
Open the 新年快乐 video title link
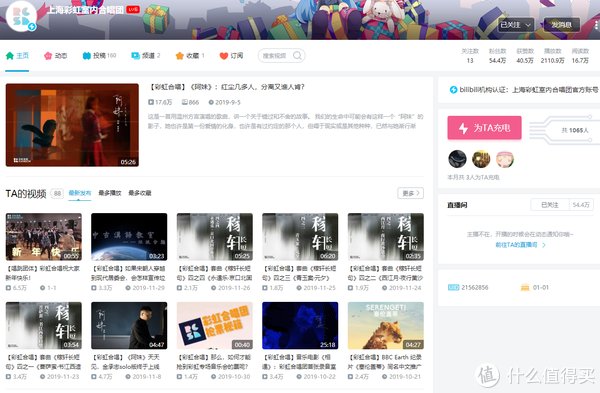(x=43, y=273)
